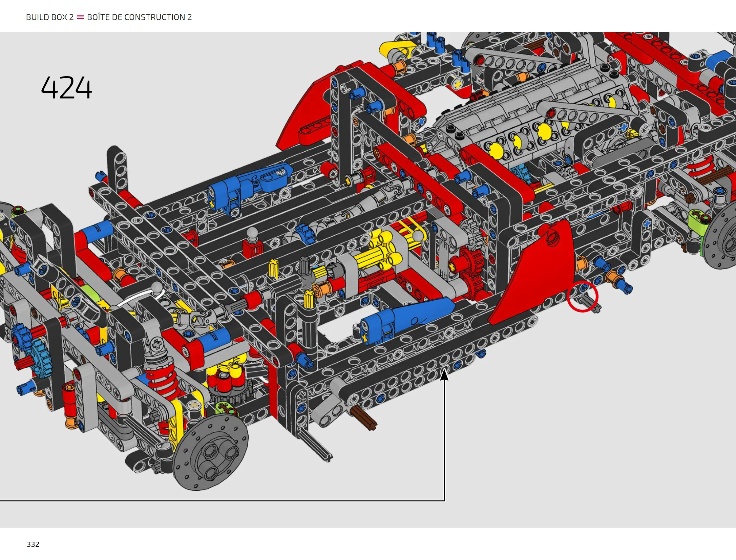Click the 'BOÎTE DE CONSTRUCTION 2' header text

[139, 17]
